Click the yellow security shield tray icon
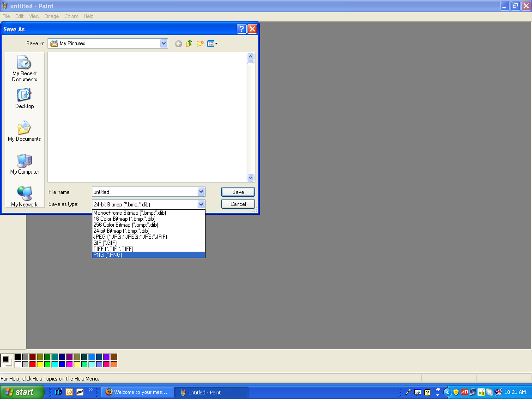The image size is (532, 399). coord(456,392)
